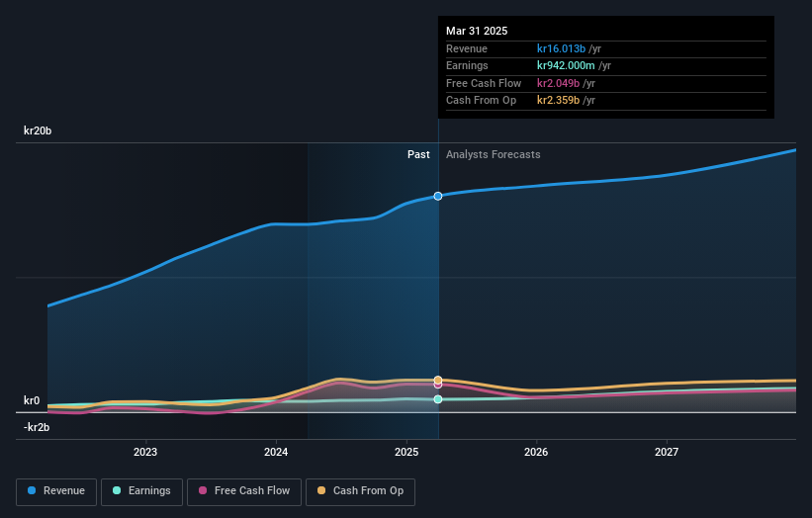This screenshot has width=812, height=518.
Task: Toggle the Revenue series legend button
Action: pyautogui.click(x=56, y=491)
